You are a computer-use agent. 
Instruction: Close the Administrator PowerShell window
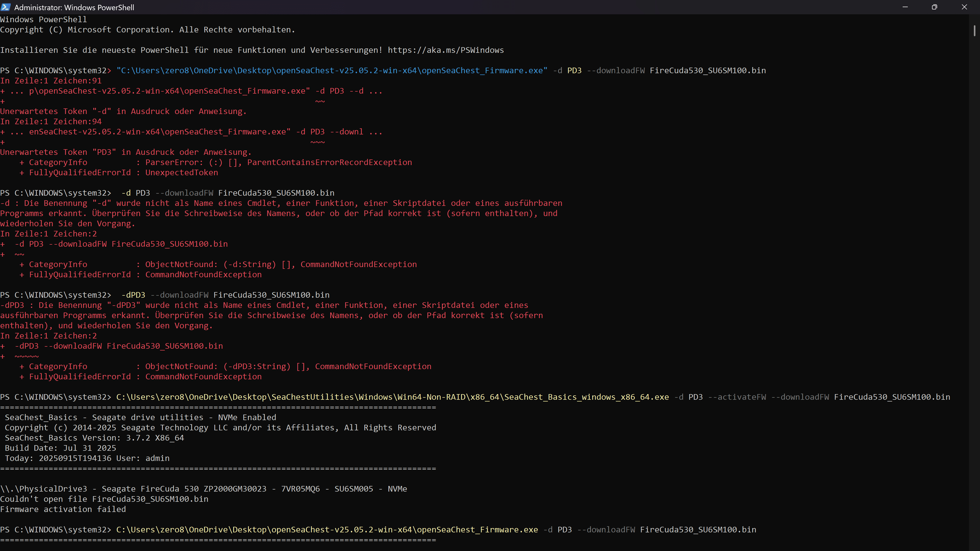[964, 7]
